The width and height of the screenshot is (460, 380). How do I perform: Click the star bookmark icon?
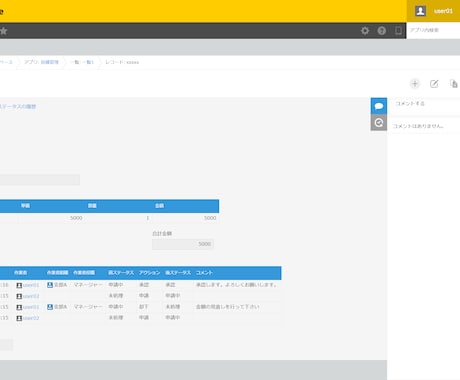(x=4, y=31)
